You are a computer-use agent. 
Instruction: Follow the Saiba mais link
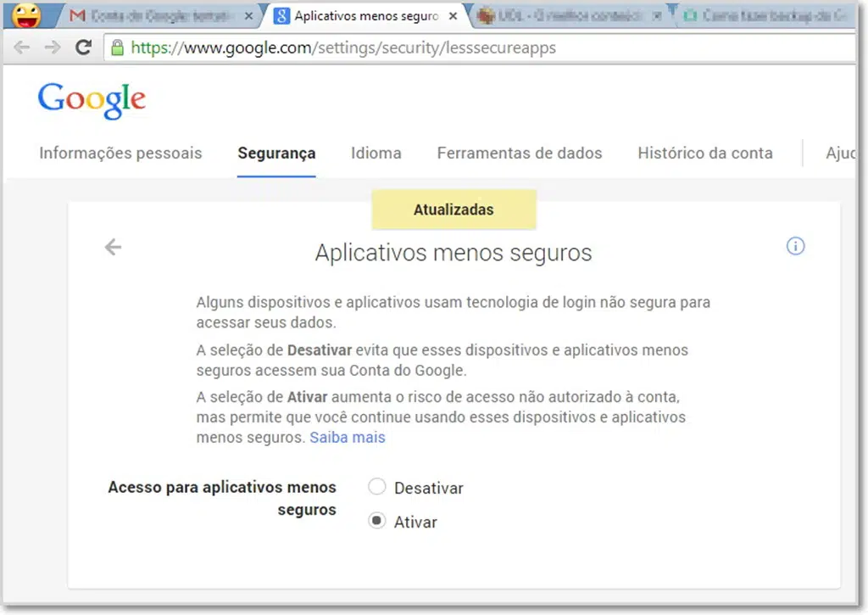(347, 437)
